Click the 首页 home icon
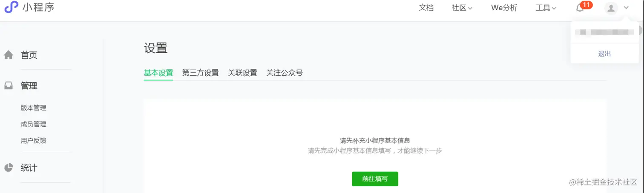 pos(9,55)
